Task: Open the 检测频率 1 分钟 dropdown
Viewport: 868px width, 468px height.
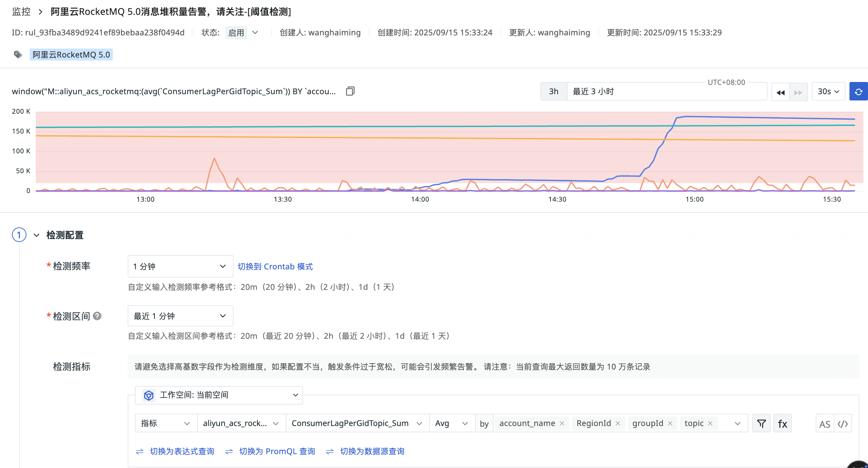Action: coord(180,266)
